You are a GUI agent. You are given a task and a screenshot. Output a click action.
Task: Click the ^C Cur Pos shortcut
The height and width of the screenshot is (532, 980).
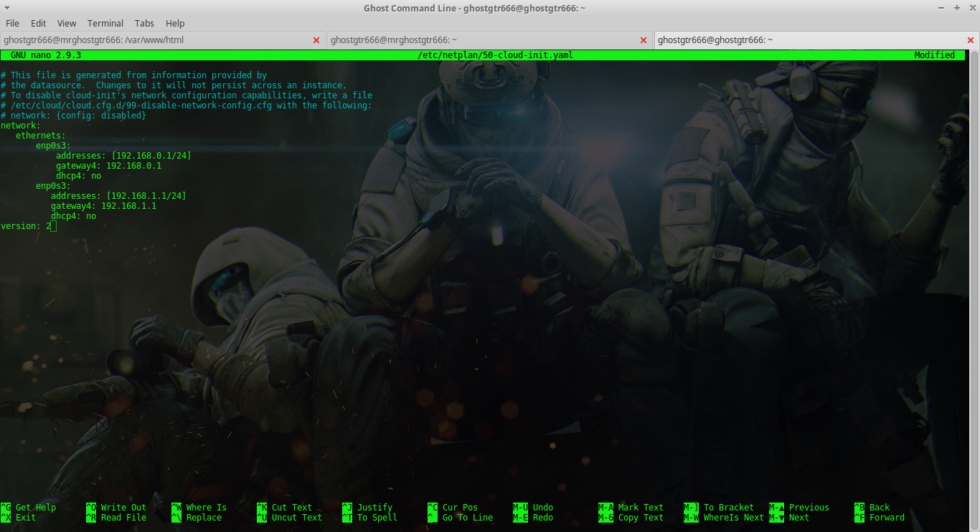tap(453, 507)
